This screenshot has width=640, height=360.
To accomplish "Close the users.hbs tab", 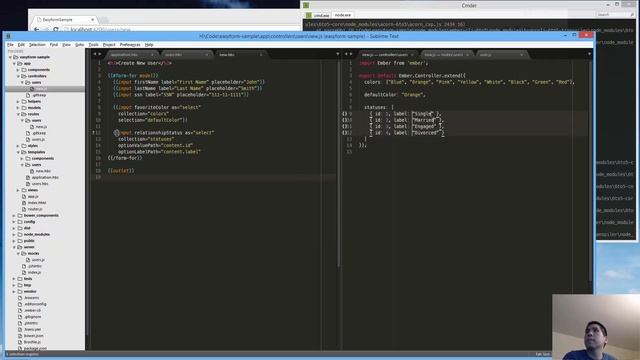I will (207, 55).
